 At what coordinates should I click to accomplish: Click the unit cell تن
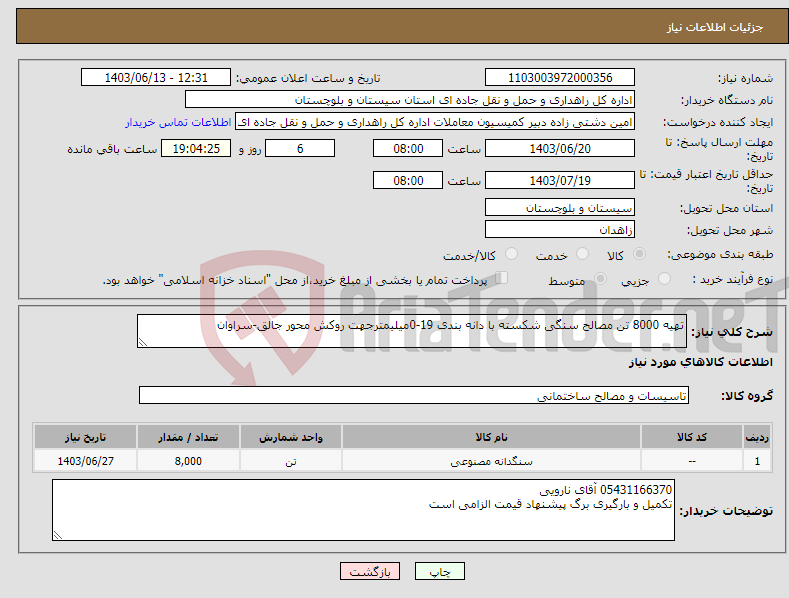[291, 461]
